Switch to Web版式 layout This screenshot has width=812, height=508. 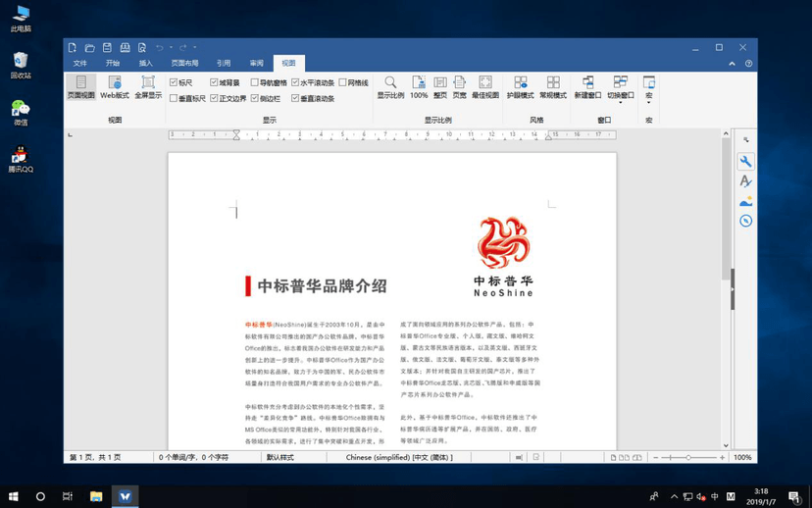click(x=115, y=87)
